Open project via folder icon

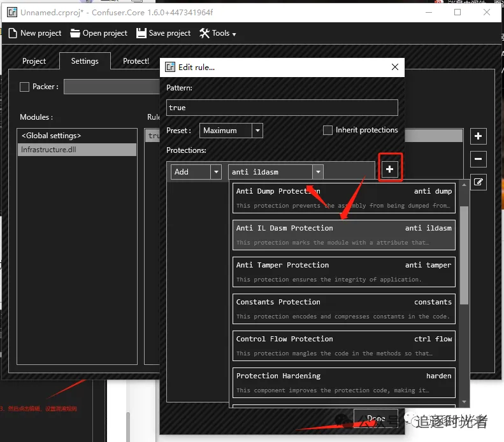pyautogui.click(x=75, y=33)
